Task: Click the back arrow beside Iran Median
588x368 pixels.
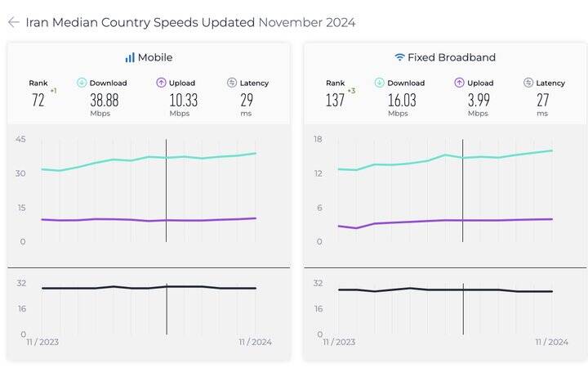Action: tap(13, 22)
